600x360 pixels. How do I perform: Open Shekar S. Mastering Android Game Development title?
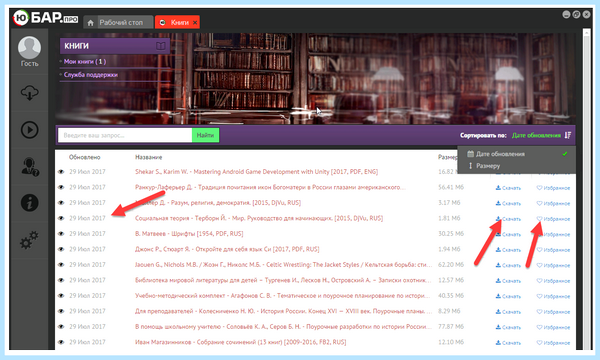tap(256, 172)
